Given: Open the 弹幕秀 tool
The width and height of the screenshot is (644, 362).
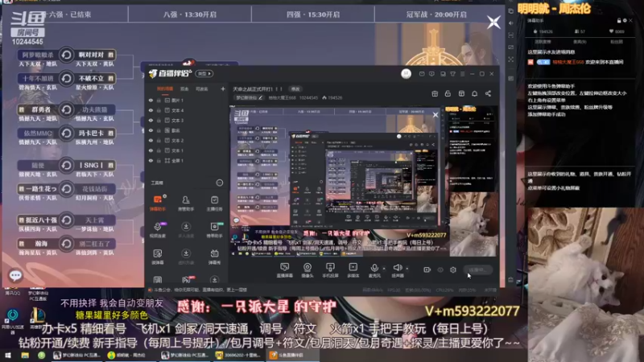Looking at the screenshot, I should (214, 256).
